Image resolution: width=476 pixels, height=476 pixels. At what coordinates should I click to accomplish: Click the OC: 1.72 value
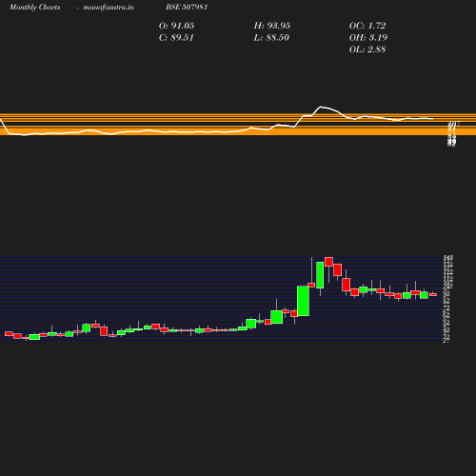[x=367, y=26]
